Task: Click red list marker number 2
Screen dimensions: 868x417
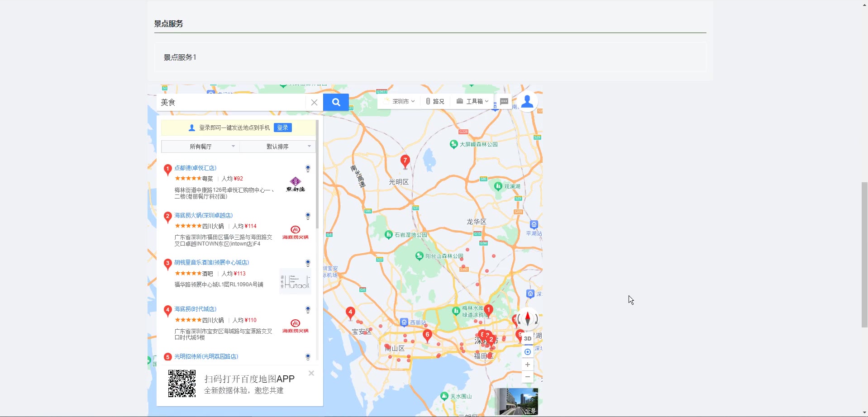Action: 167,217
